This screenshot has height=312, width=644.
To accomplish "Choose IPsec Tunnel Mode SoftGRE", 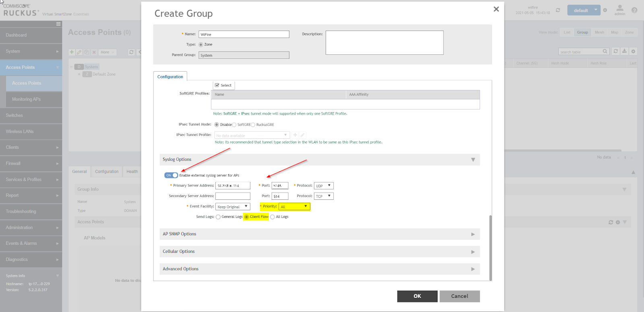I will [x=234, y=125].
